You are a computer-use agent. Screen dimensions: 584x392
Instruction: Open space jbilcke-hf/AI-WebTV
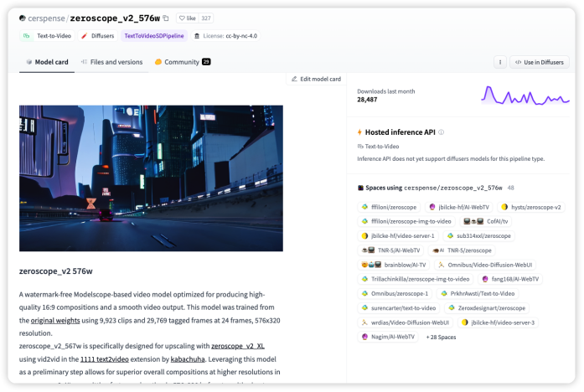point(459,207)
